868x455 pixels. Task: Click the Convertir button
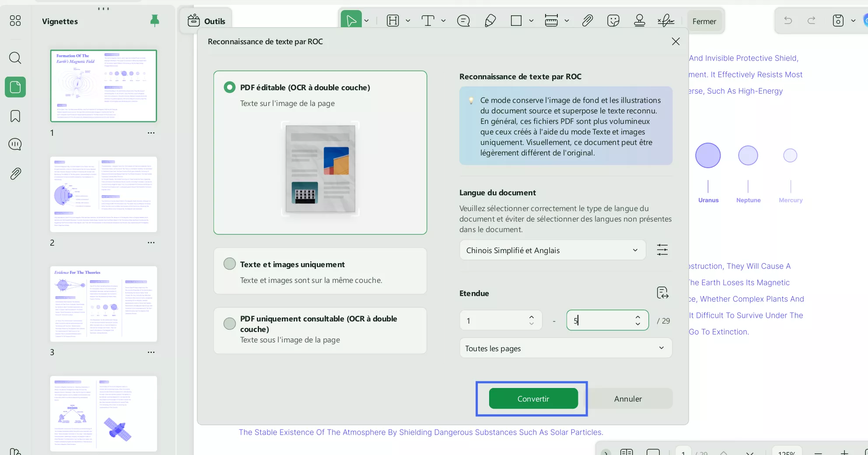click(533, 399)
